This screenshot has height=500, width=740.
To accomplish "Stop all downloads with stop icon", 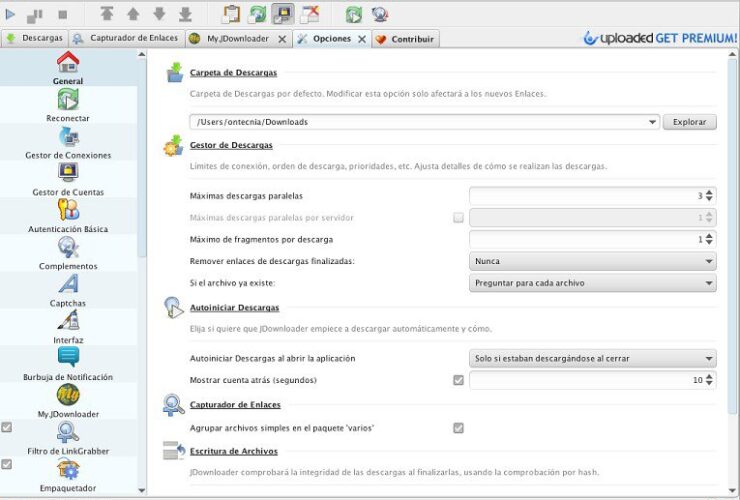I will pyautogui.click(x=62, y=15).
